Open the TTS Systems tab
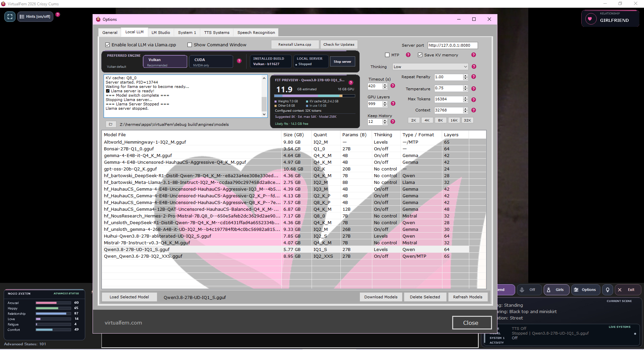Screen dimensions: 644x350 (217, 33)
